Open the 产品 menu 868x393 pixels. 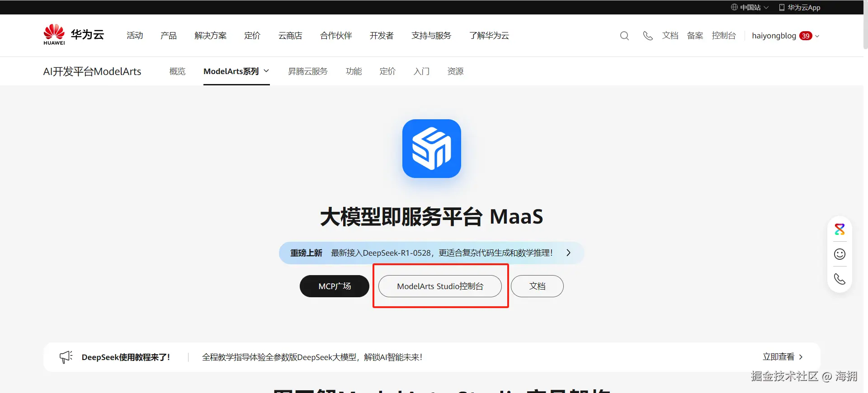[x=169, y=36]
